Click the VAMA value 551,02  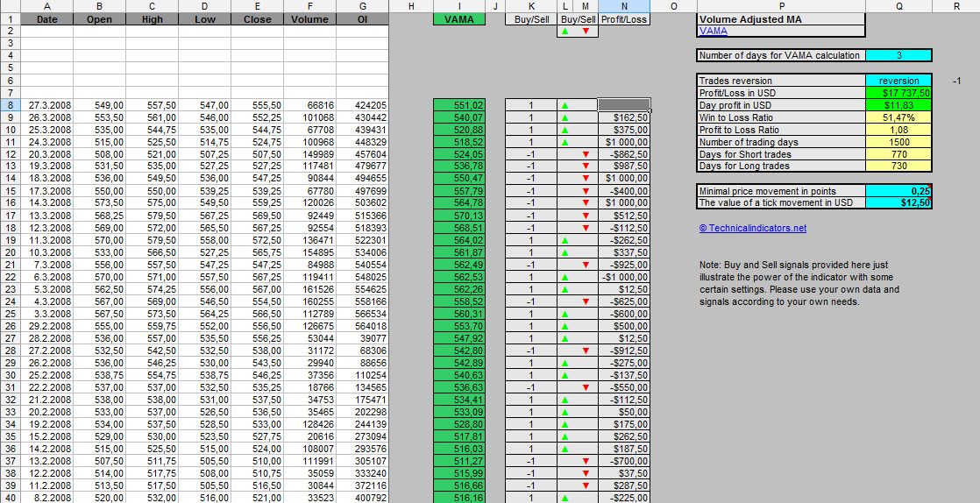coord(458,106)
